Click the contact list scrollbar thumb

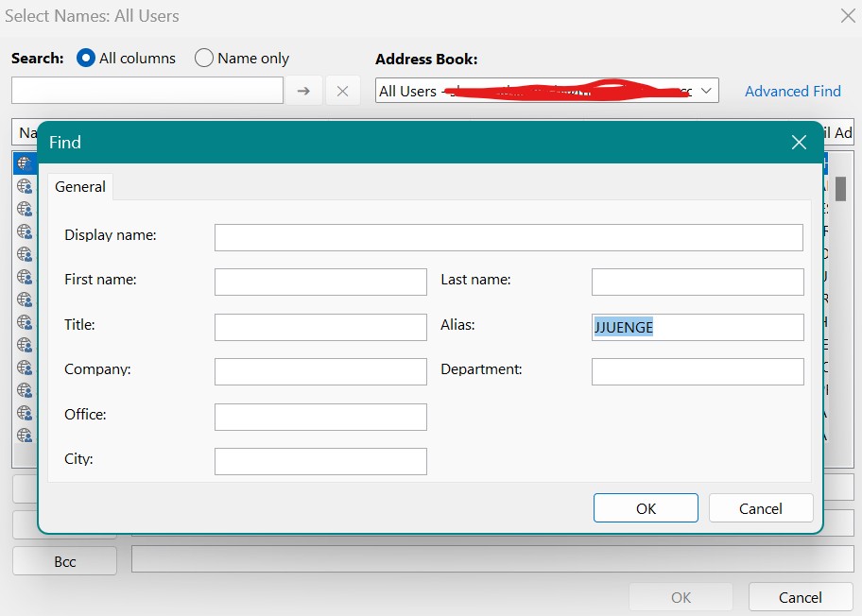click(840, 188)
